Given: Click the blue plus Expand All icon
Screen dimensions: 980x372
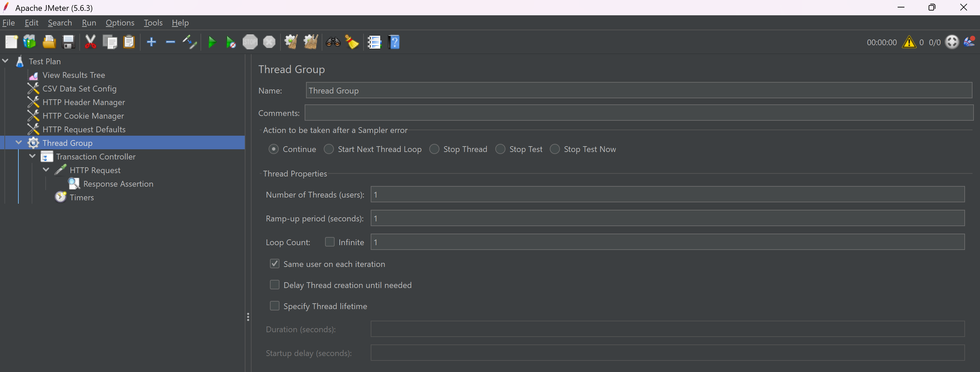Looking at the screenshot, I should 151,42.
